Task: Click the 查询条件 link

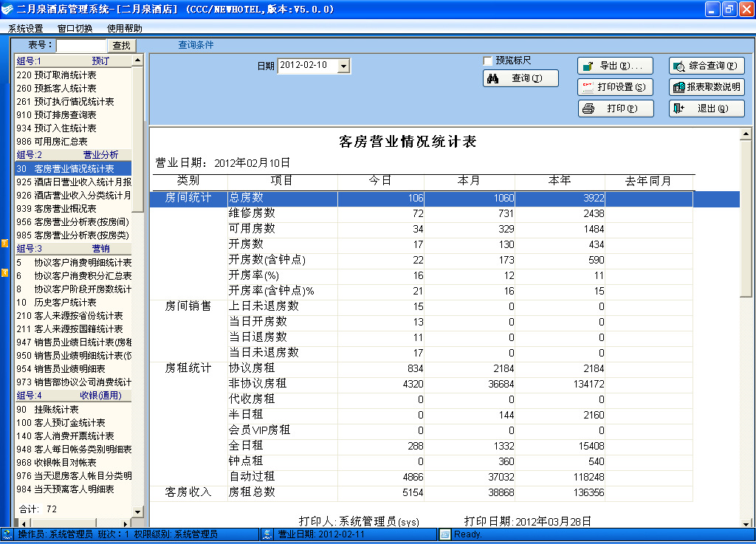Action: [x=196, y=45]
